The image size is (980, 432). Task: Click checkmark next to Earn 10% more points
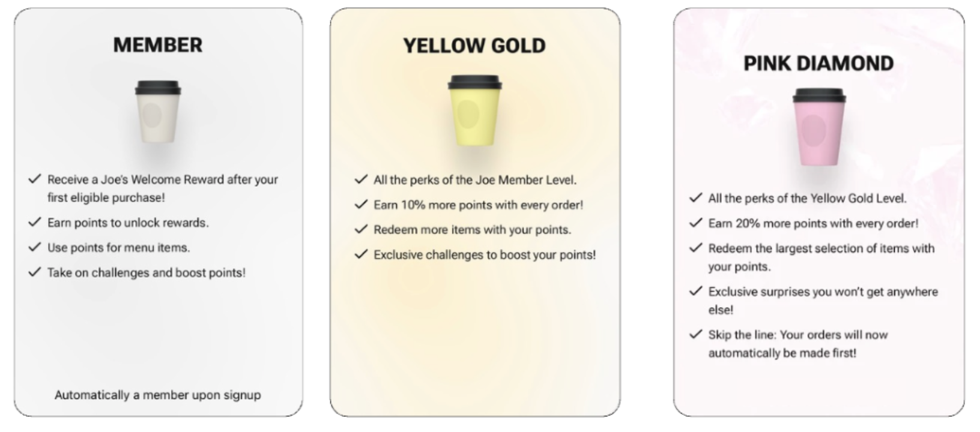pos(361,205)
